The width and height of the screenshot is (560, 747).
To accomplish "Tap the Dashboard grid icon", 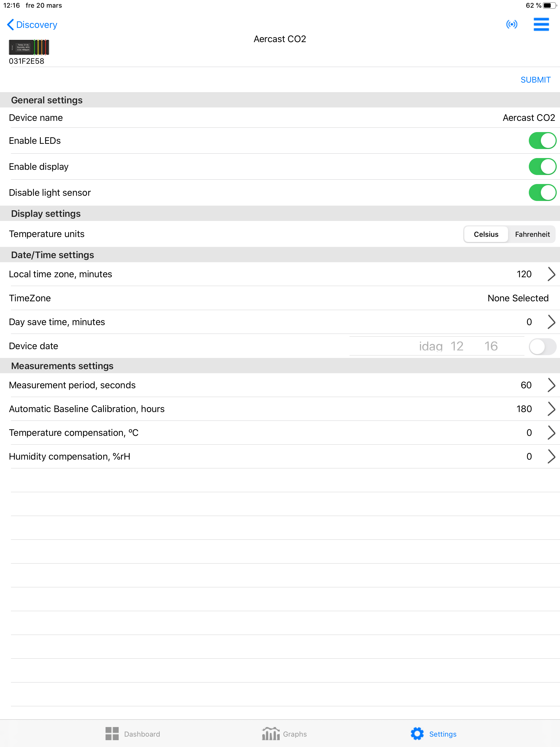I will coord(112,734).
